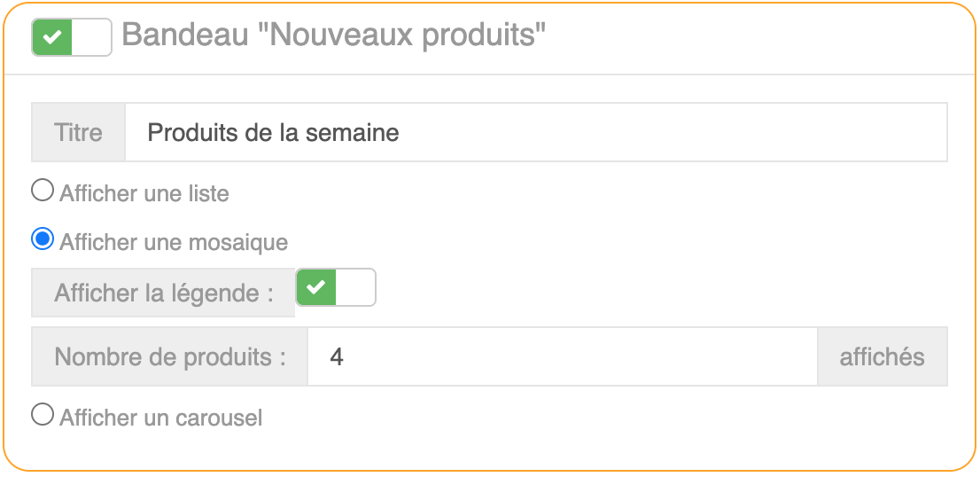Click the green checkmark in header switch
The width and height of the screenshot is (980, 477).
[x=52, y=37]
